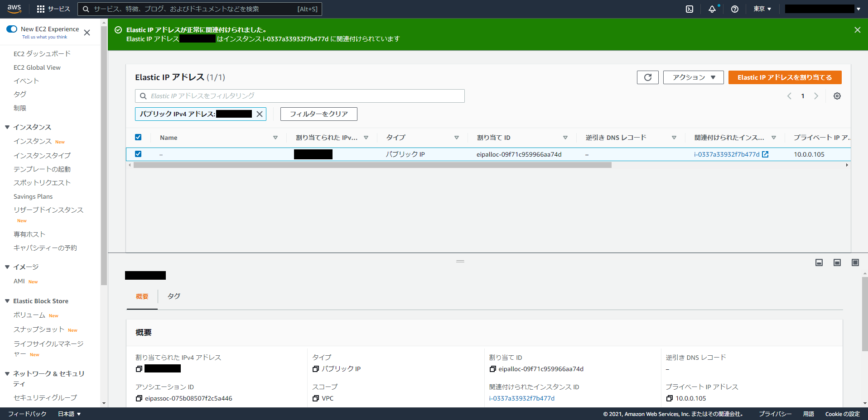Switch to the 概要 tab
This screenshot has width=868, height=420.
pyautogui.click(x=142, y=296)
